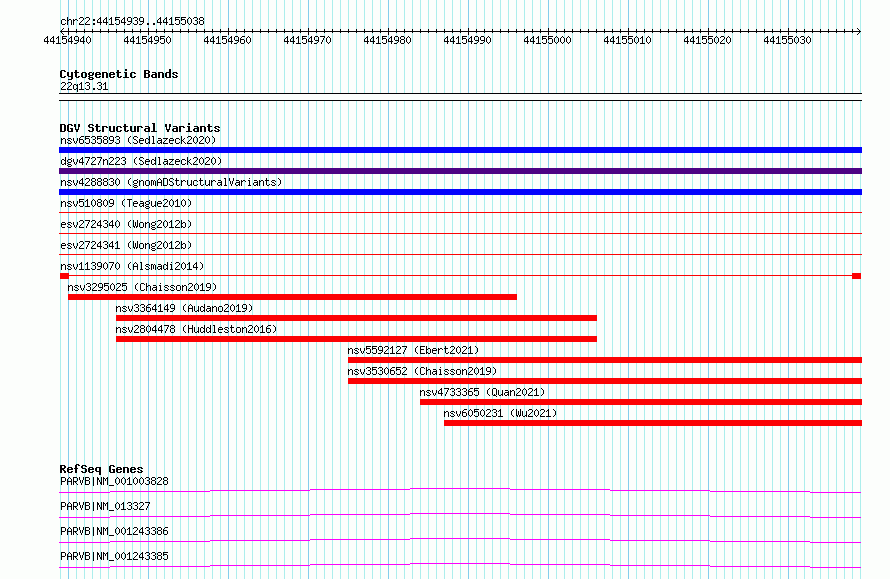Select ruler position 44154940
The image size is (890, 579).
68,40
